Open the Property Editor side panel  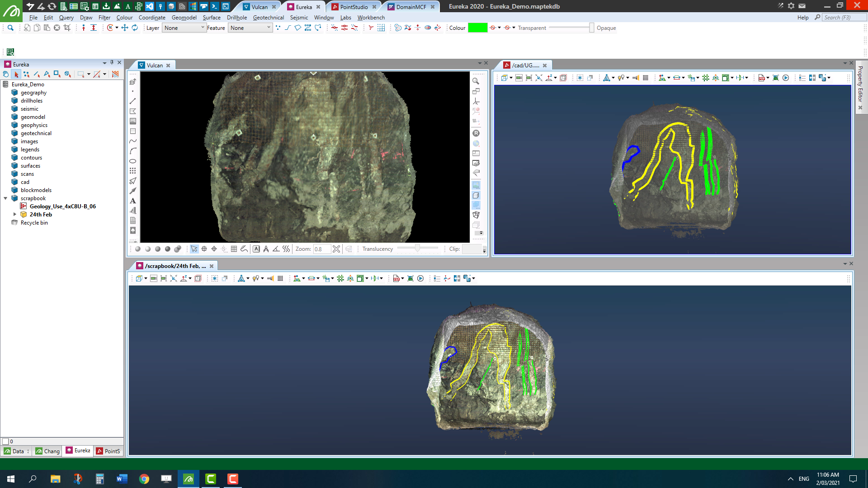click(860, 87)
